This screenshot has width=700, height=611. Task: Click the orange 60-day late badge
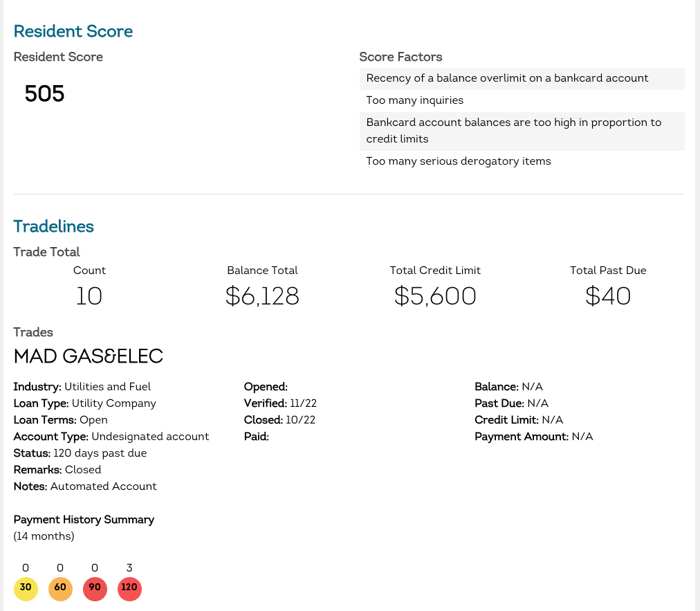click(x=60, y=588)
